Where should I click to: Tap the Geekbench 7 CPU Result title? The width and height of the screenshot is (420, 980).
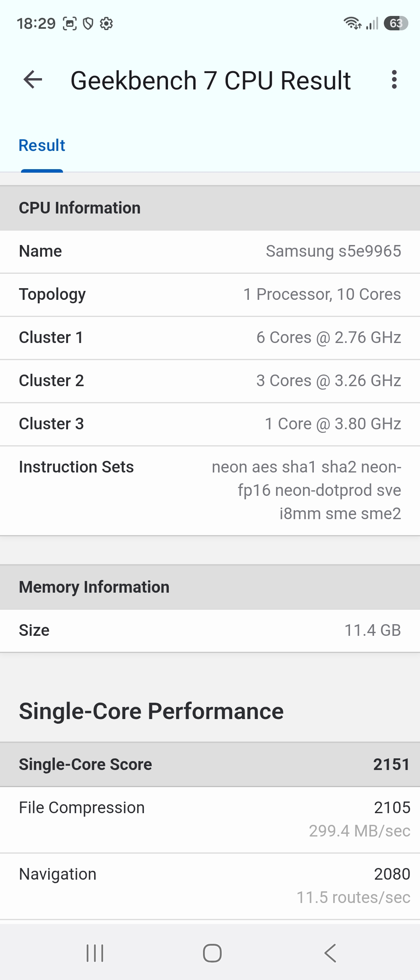click(210, 80)
